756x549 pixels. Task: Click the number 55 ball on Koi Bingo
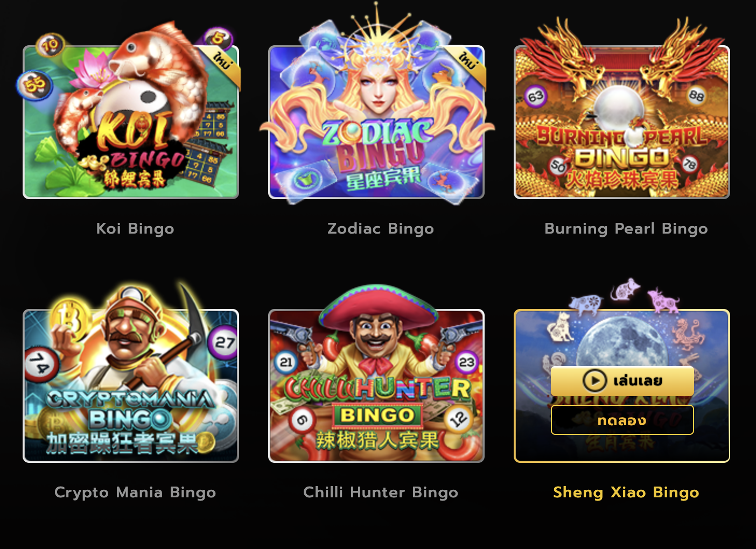(34, 85)
